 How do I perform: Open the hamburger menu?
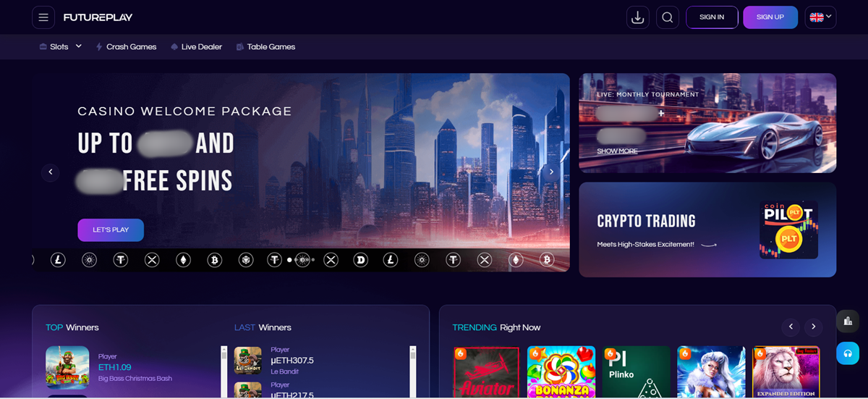click(43, 17)
